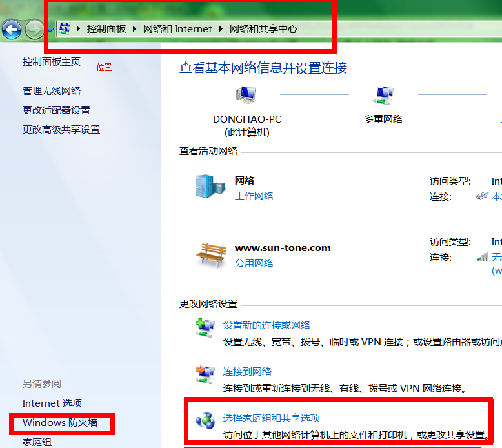Open 管理无线网络 in the sidebar
Viewport: 502px width, 448px height.
tap(52, 91)
